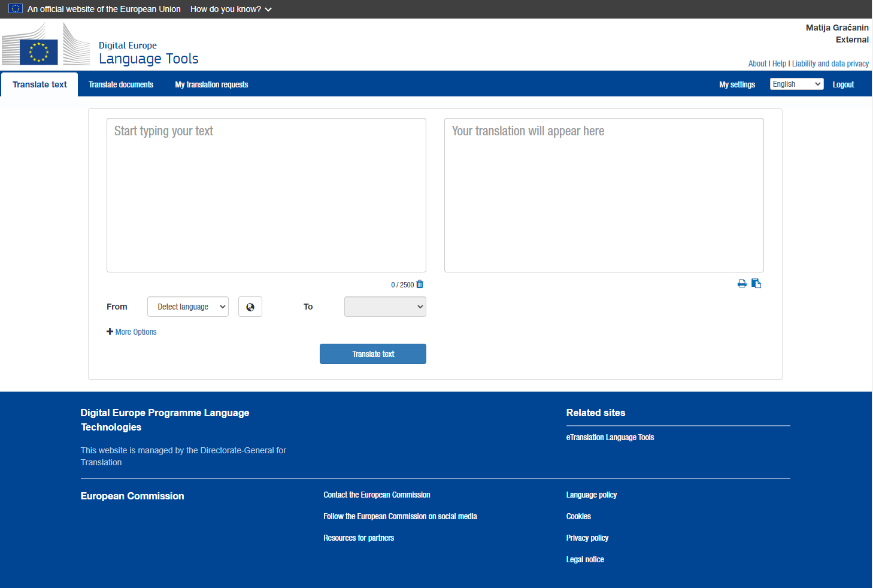Click the print translation icon
Screen dimensions: 873x588
click(742, 284)
